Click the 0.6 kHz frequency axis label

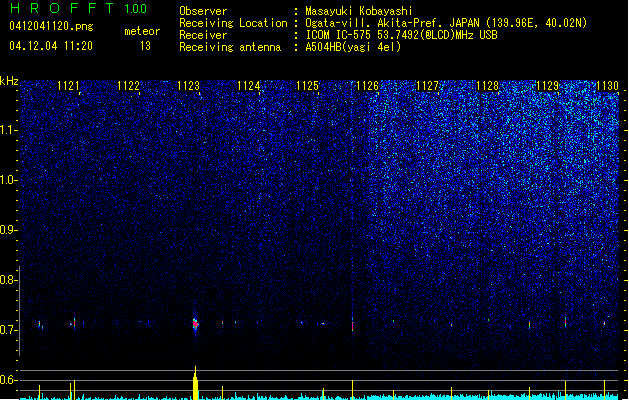(x=9, y=380)
